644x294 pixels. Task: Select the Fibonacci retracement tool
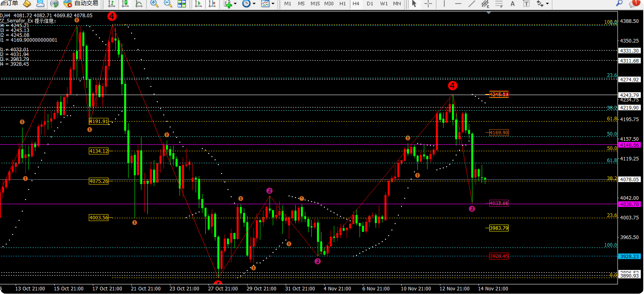point(499,4)
